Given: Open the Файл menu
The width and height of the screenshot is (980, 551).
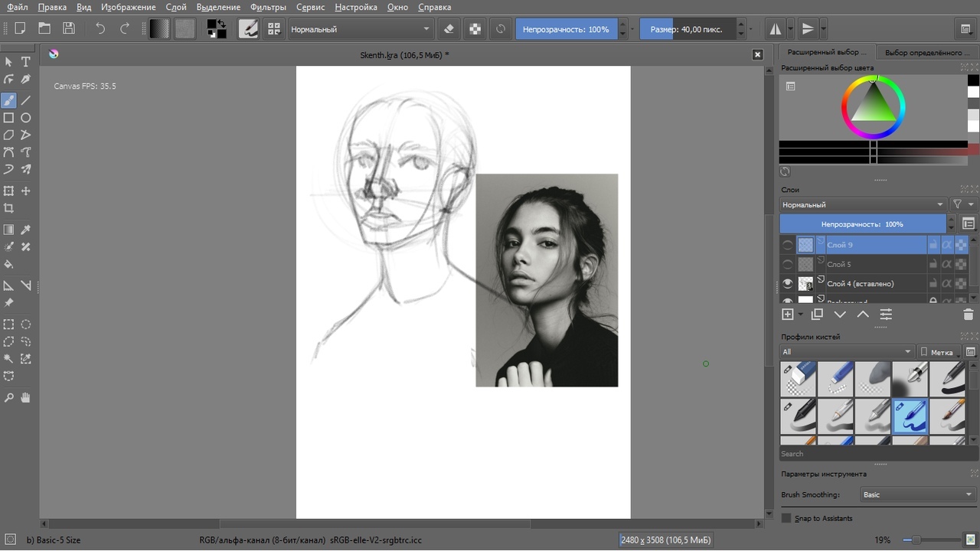Looking at the screenshot, I should 18,7.
